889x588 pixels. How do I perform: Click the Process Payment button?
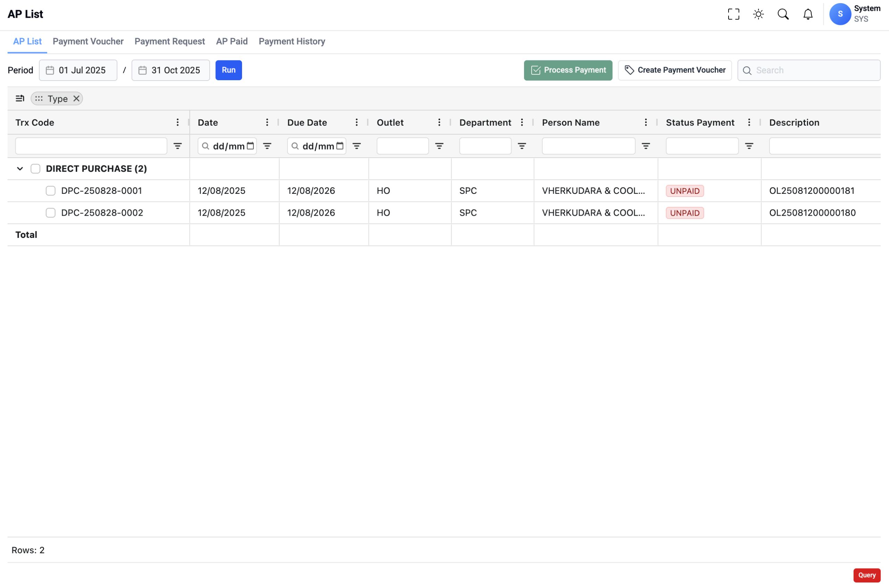[x=568, y=70]
